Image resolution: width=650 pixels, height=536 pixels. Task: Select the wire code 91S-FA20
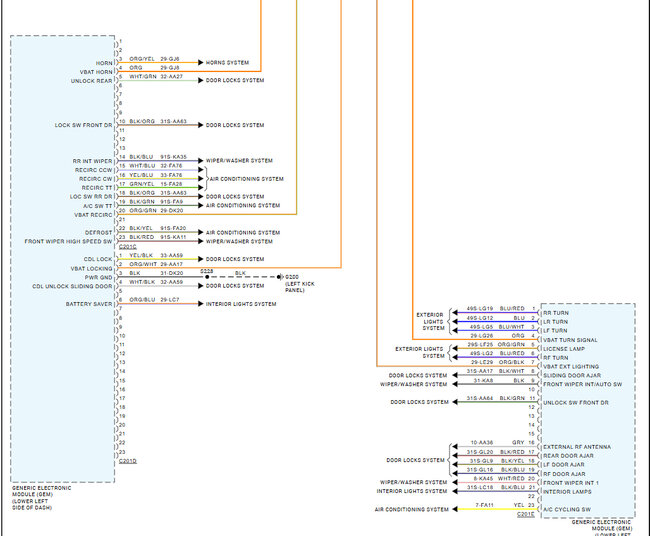point(173,228)
